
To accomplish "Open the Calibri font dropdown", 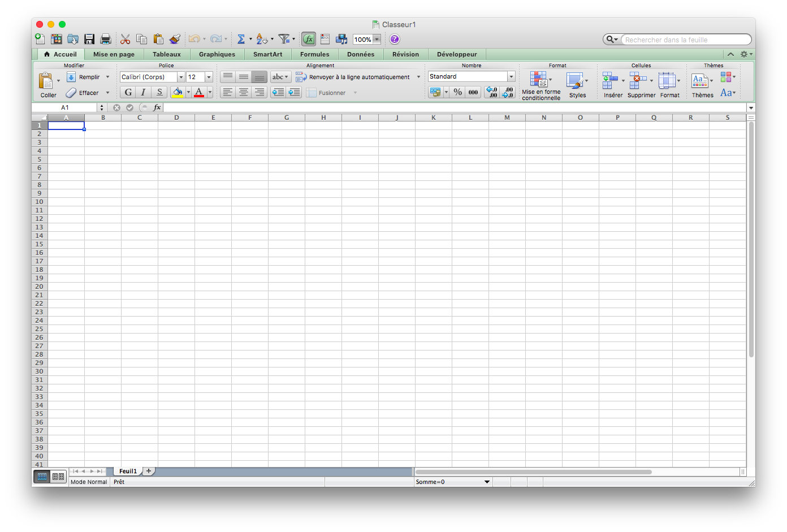I will click(180, 76).
